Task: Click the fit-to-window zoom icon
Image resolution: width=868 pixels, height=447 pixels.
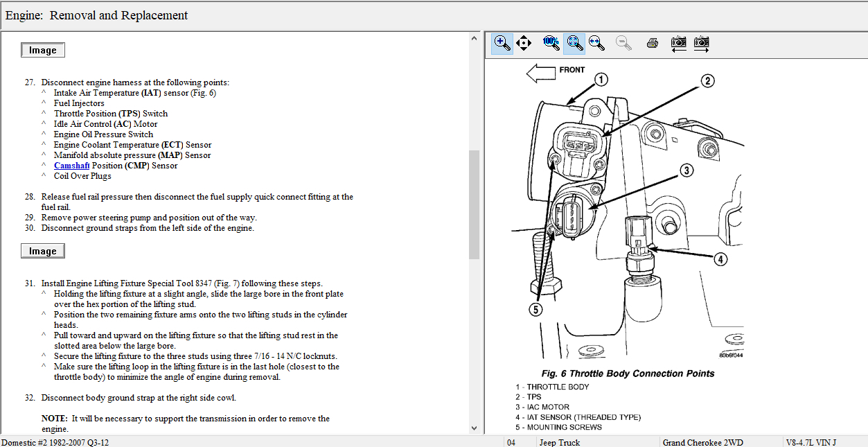Action: pos(574,43)
